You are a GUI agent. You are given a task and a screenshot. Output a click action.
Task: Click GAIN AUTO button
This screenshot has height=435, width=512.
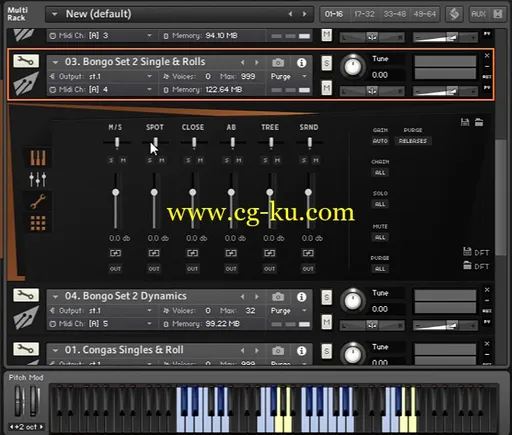pyautogui.click(x=380, y=141)
